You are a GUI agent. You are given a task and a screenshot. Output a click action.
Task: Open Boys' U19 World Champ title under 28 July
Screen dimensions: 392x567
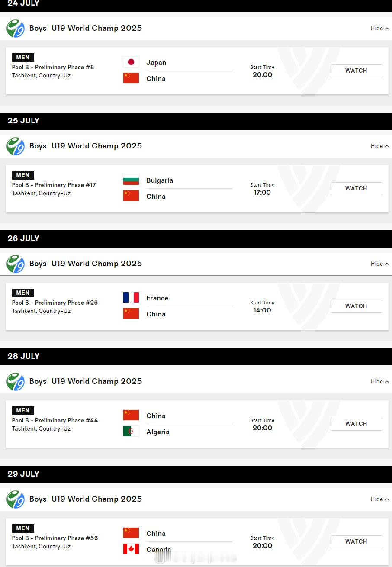(x=86, y=381)
